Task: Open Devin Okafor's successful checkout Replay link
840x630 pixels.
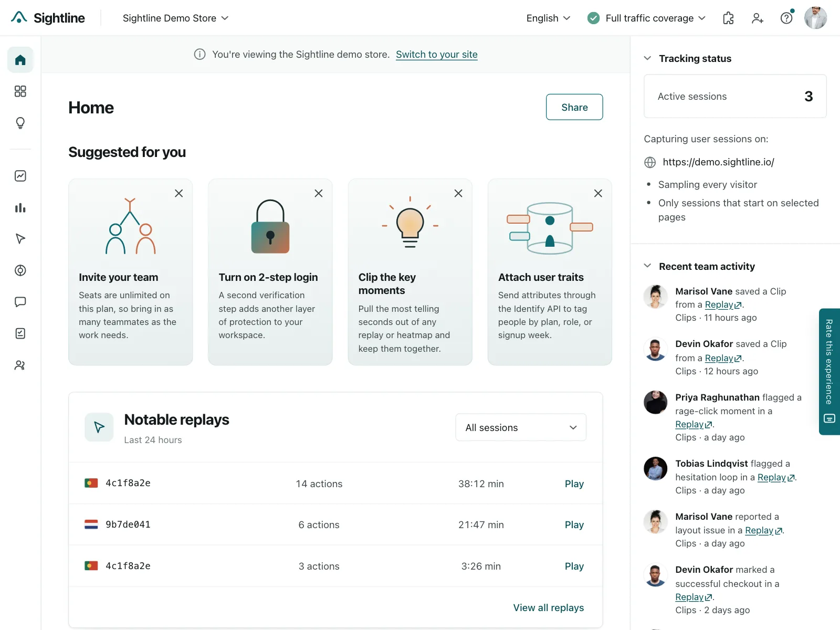Action: click(694, 597)
